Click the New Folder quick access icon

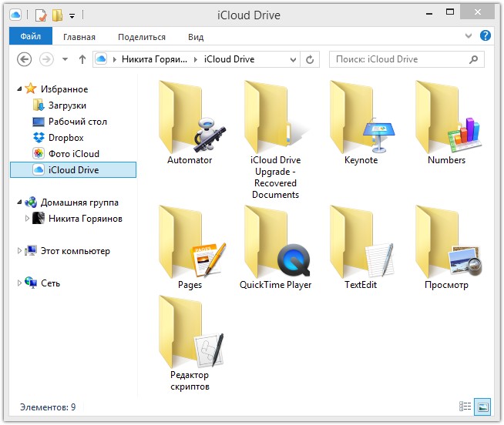pos(57,15)
